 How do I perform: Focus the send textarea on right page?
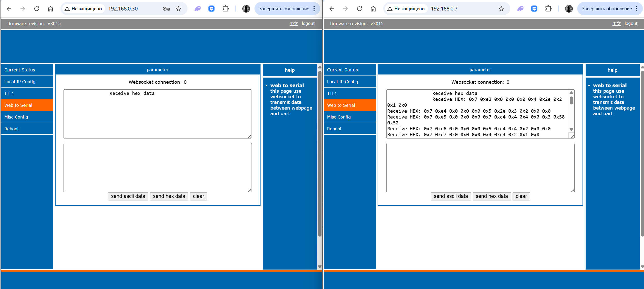click(x=480, y=168)
